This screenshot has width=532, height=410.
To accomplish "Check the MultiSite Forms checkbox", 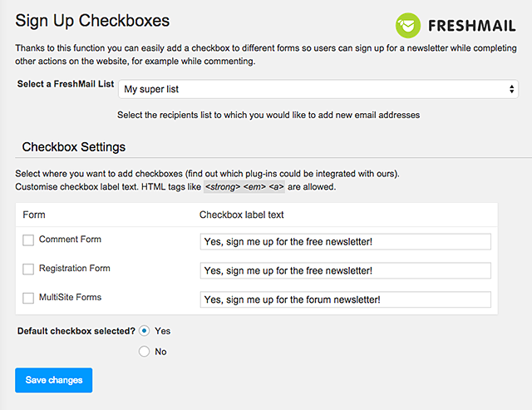I will click(x=28, y=298).
